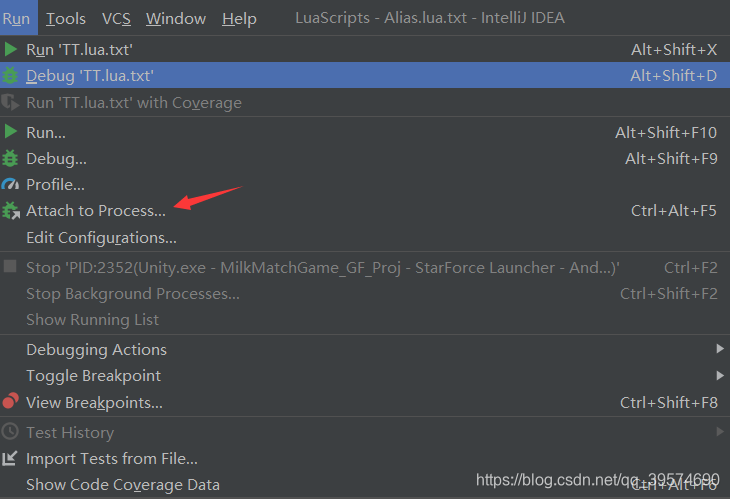Select Import Tests from File...
730x499 pixels.
click(x=365, y=459)
